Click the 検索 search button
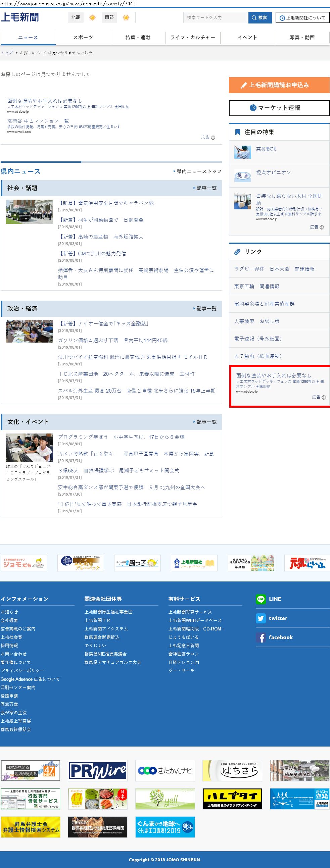330x868 pixels. point(259,17)
